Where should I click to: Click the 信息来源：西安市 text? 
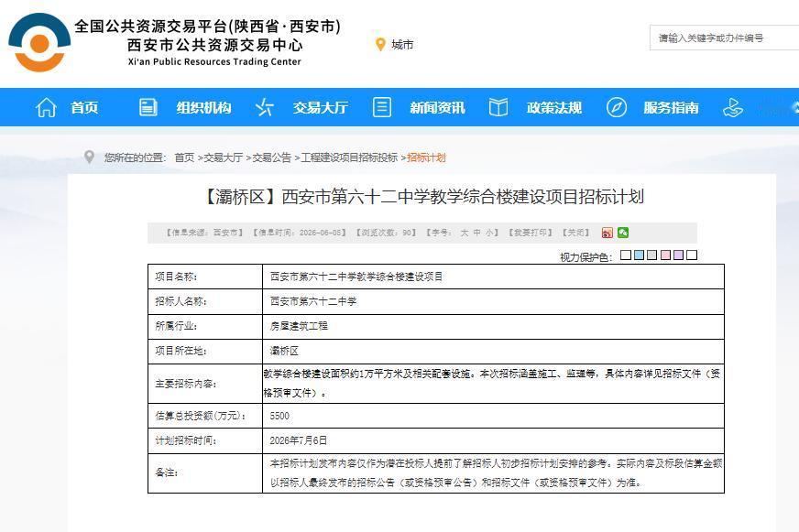point(205,233)
